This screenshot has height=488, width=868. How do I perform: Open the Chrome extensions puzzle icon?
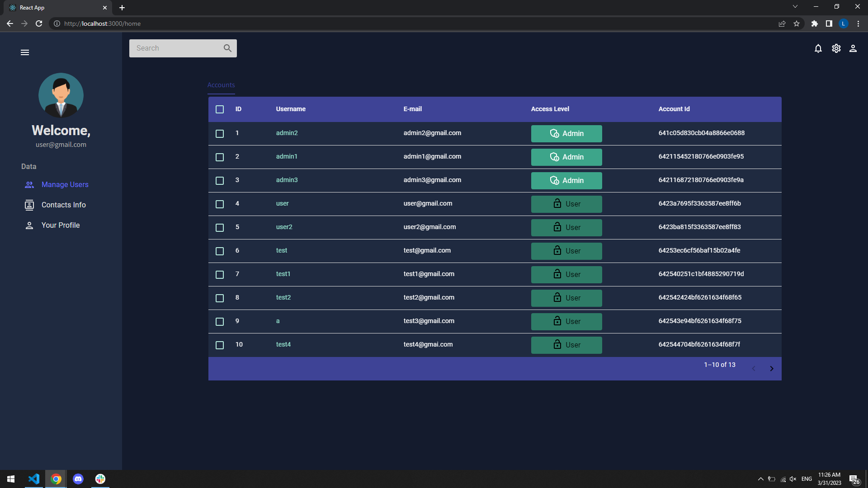click(815, 23)
